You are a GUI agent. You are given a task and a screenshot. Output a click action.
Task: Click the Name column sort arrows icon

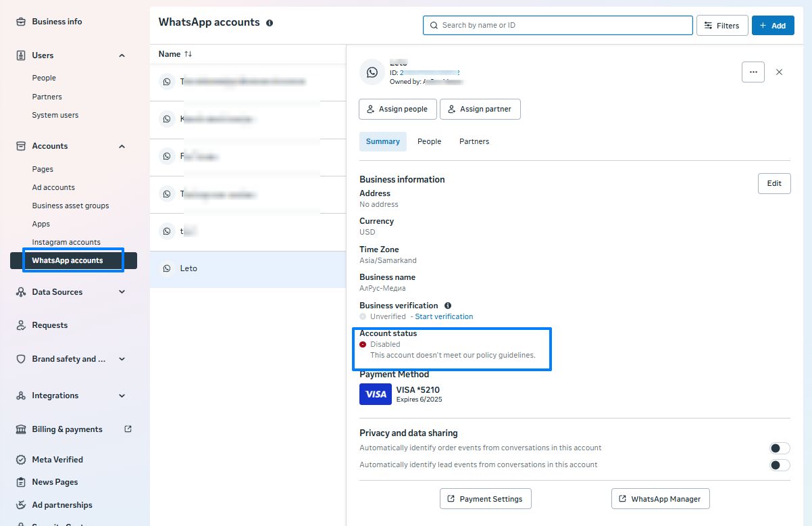(x=188, y=54)
